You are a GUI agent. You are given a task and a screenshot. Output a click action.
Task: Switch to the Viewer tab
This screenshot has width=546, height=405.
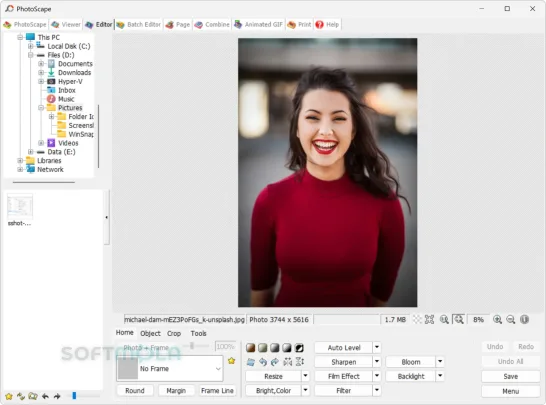(x=66, y=24)
